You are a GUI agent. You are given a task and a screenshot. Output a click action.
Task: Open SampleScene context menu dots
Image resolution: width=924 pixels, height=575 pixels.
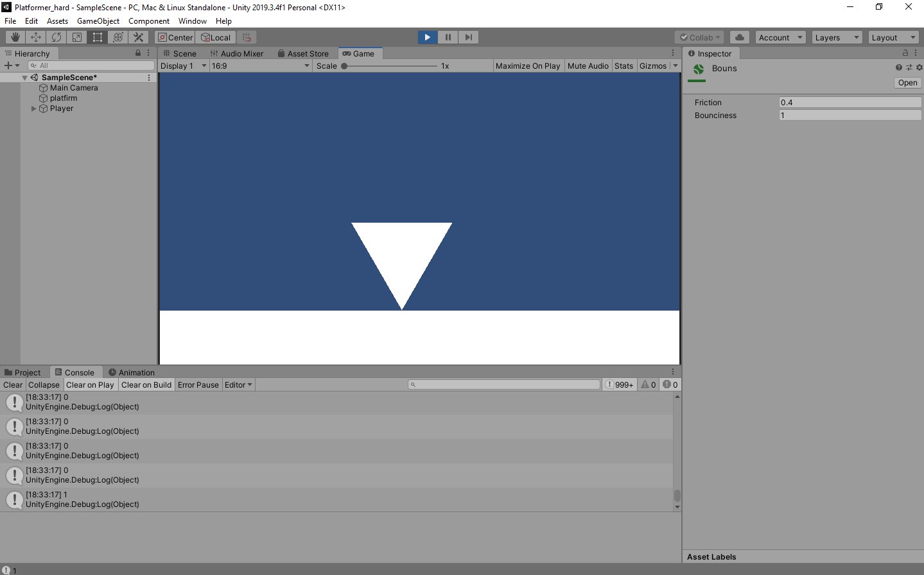click(149, 78)
